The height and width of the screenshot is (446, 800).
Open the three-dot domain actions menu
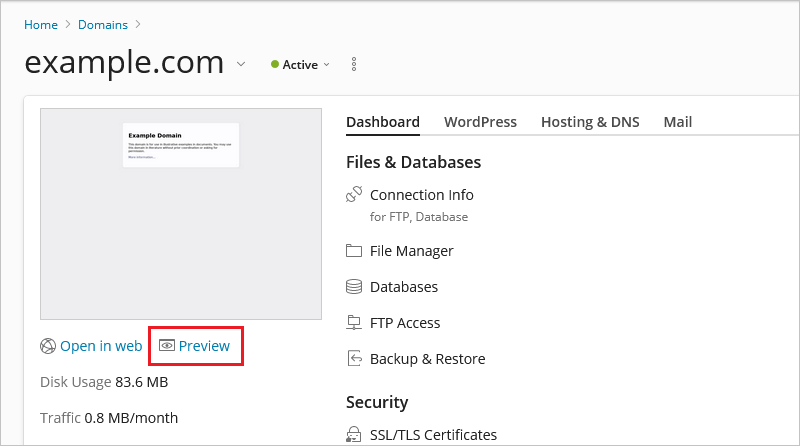coord(354,65)
